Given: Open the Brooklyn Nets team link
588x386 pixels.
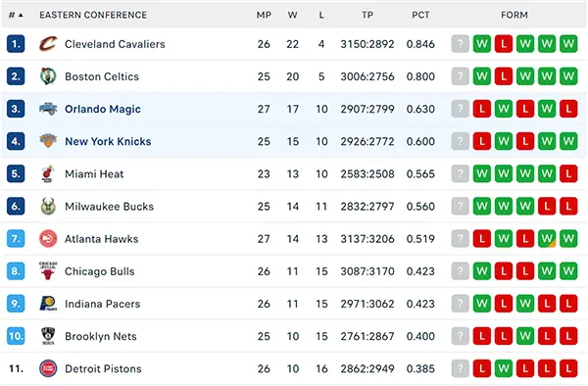Looking at the screenshot, I should coord(101,337).
